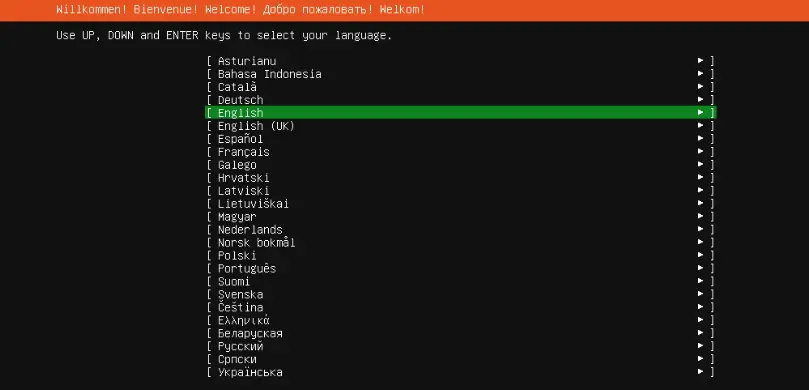
Task: Click the arrow on the English row
Action: (x=700, y=112)
